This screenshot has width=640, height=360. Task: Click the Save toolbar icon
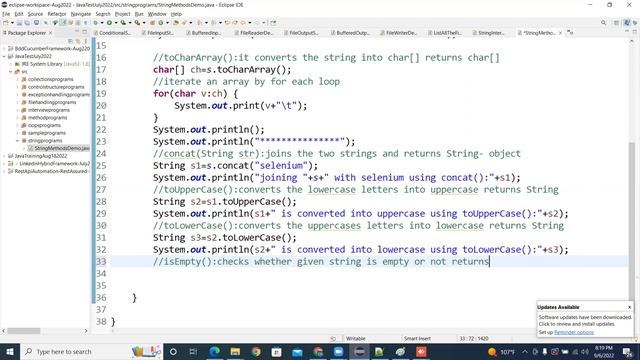pos(19,23)
